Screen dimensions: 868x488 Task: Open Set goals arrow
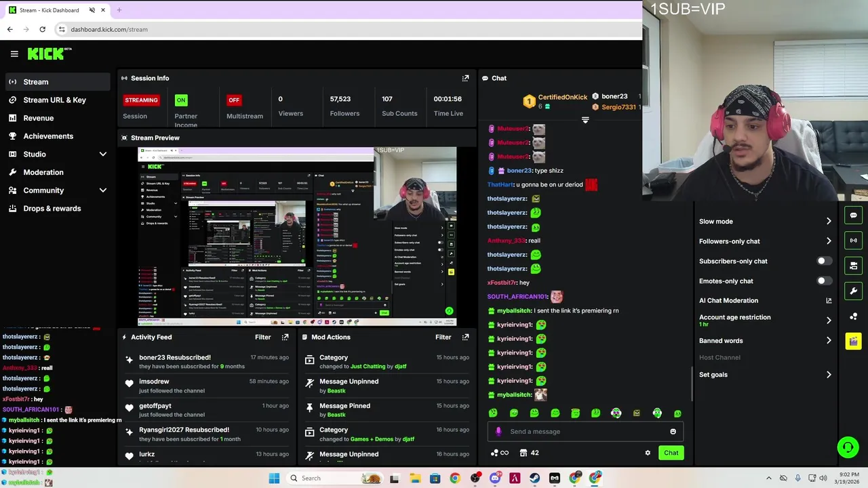click(829, 374)
